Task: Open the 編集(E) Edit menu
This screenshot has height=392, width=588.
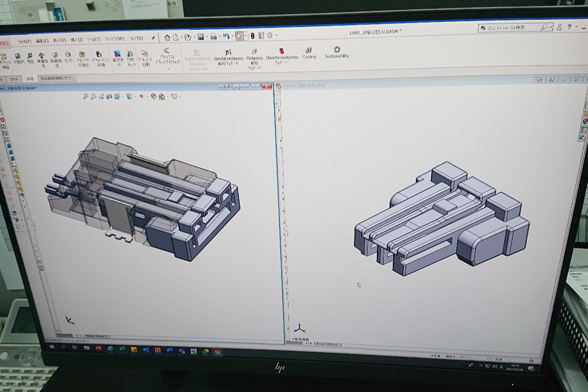Action: [x=42, y=41]
